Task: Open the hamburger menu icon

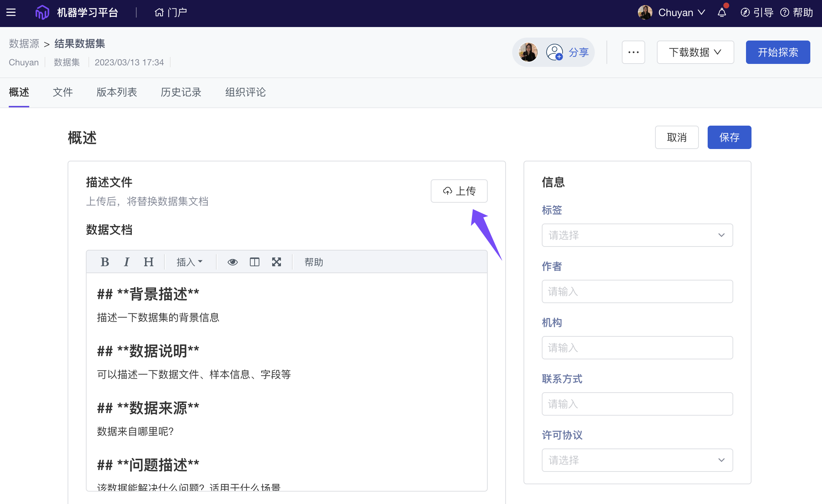Action: (x=11, y=12)
